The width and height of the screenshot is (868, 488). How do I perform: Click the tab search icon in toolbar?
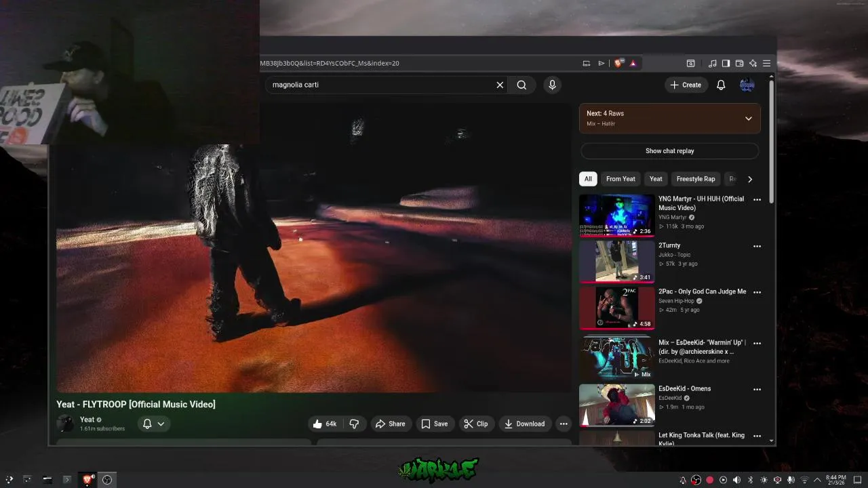pos(690,63)
